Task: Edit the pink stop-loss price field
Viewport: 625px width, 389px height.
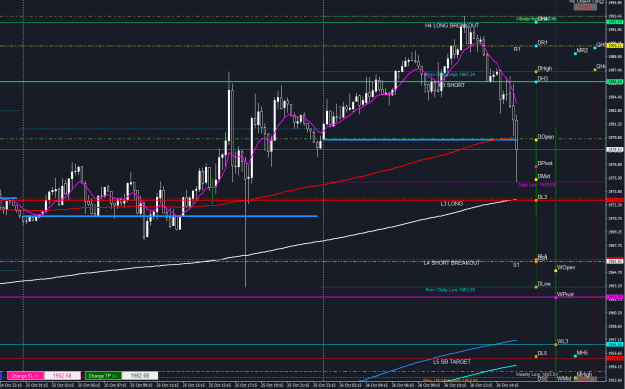Action: (62, 375)
